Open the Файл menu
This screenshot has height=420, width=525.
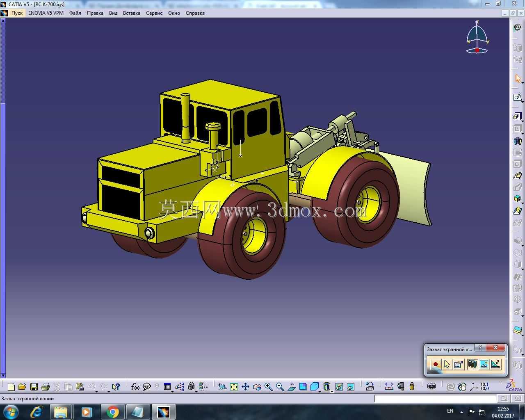(x=75, y=13)
